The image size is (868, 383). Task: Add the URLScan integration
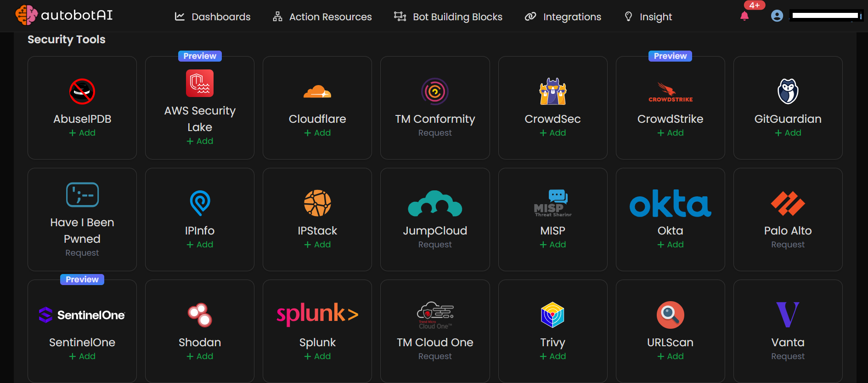click(671, 356)
